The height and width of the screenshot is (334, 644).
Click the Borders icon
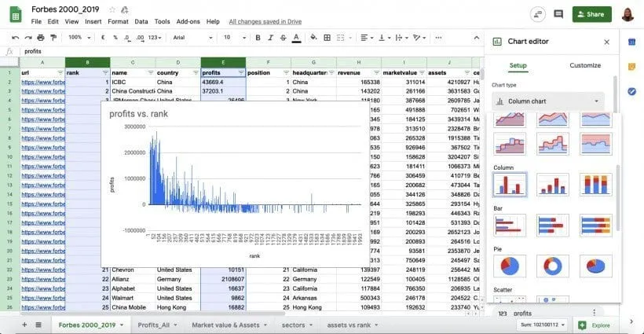[328, 37]
